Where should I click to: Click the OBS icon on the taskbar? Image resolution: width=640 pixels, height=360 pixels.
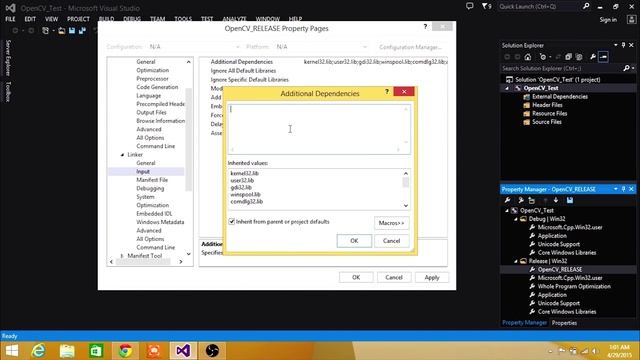[212, 351]
